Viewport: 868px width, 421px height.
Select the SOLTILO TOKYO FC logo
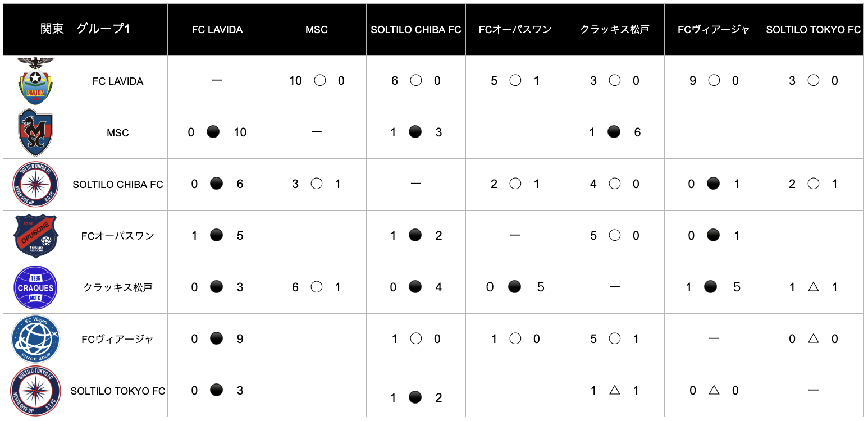coord(35,391)
